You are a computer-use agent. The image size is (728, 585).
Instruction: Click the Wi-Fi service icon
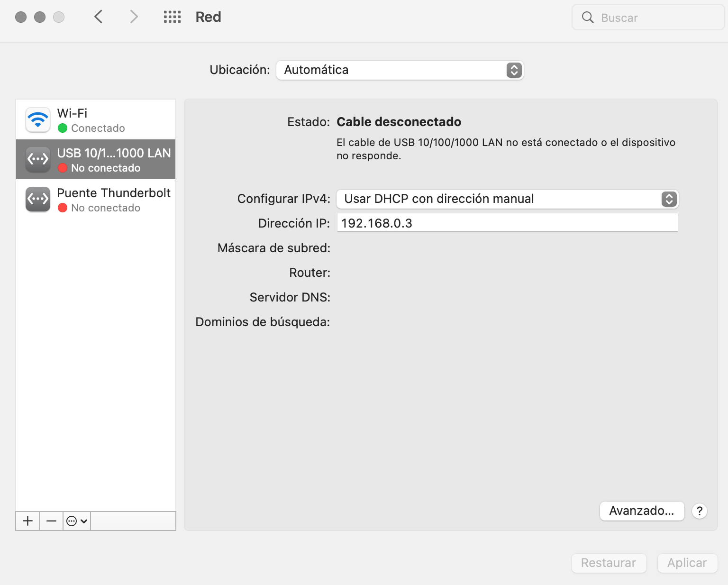[x=38, y=120]
